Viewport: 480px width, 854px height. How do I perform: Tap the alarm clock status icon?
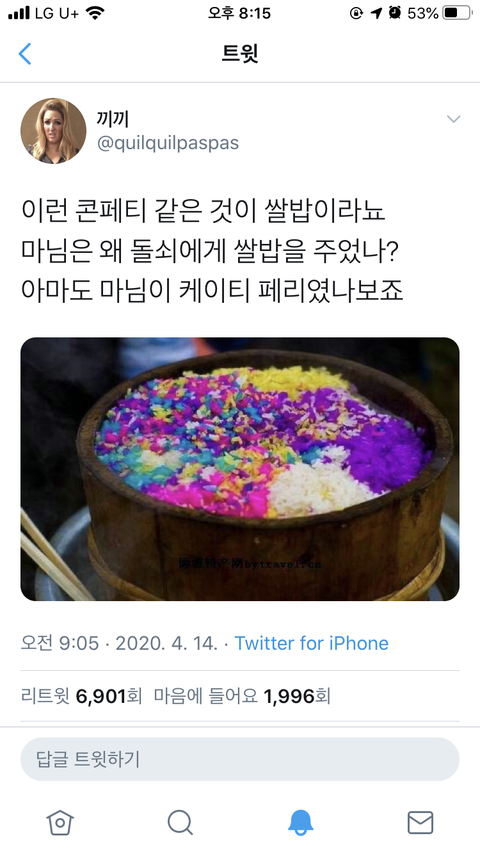point(395,13)
